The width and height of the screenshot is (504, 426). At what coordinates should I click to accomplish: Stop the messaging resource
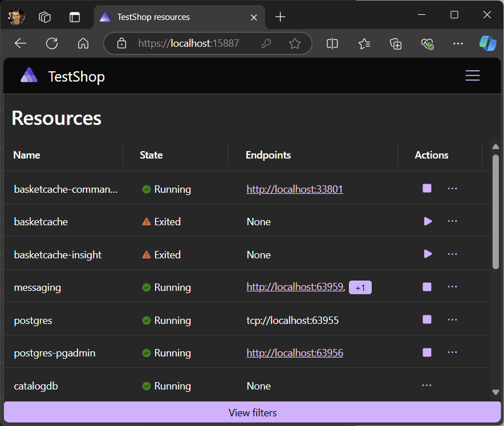427,287
